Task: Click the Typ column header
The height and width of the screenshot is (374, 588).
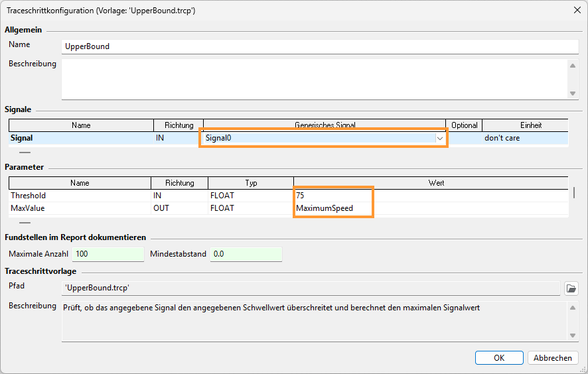Action: 251,183
